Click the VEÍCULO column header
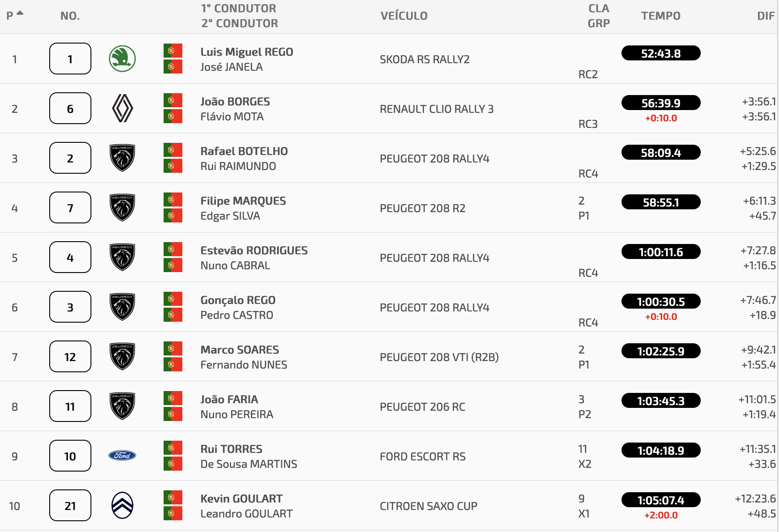 [404, 16]
